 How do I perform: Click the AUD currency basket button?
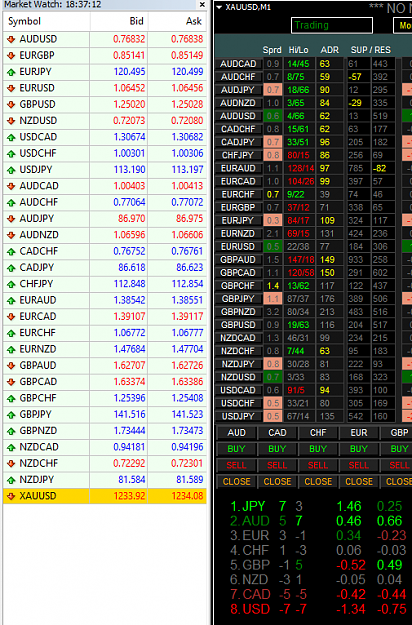pyautogui.click(x=237, y=433)
